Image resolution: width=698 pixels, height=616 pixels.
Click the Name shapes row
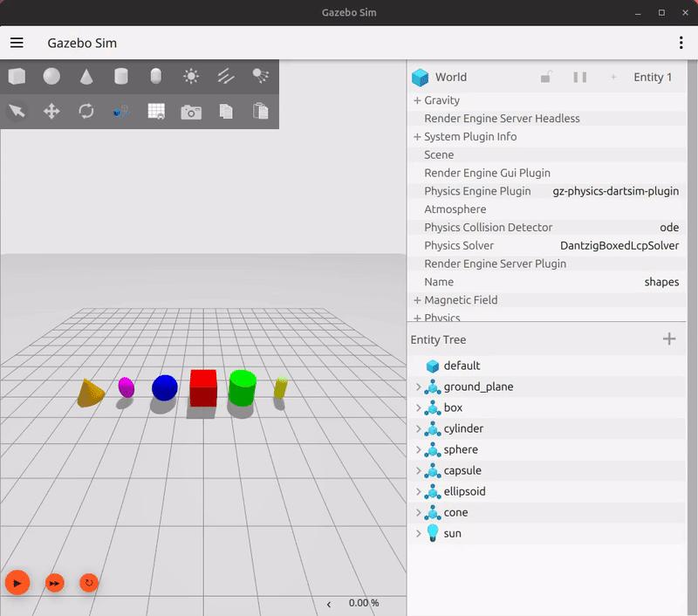(x=547, y=282)
